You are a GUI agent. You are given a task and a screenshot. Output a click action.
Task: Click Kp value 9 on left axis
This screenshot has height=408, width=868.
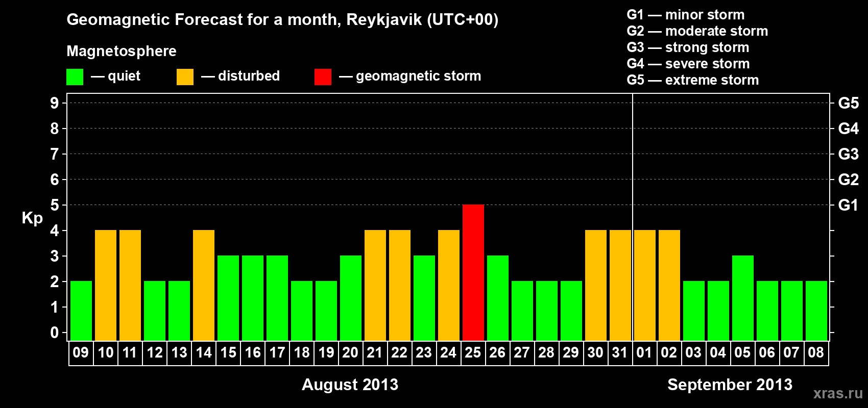[x=55, y=103]
